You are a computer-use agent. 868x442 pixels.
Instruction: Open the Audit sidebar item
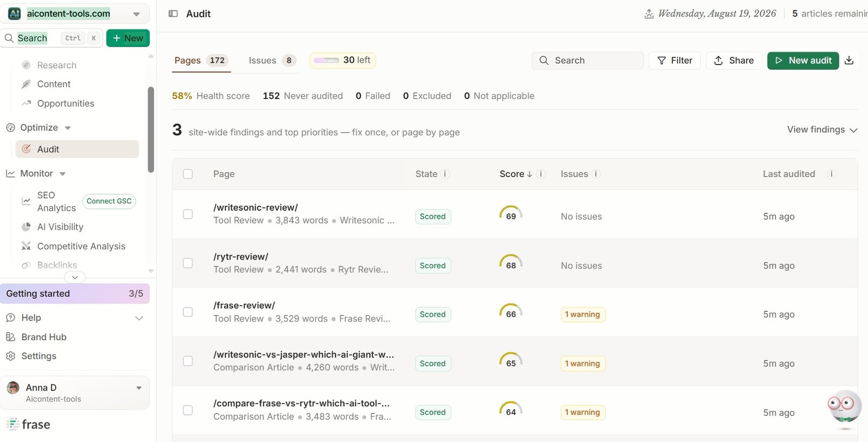[77, 149]
